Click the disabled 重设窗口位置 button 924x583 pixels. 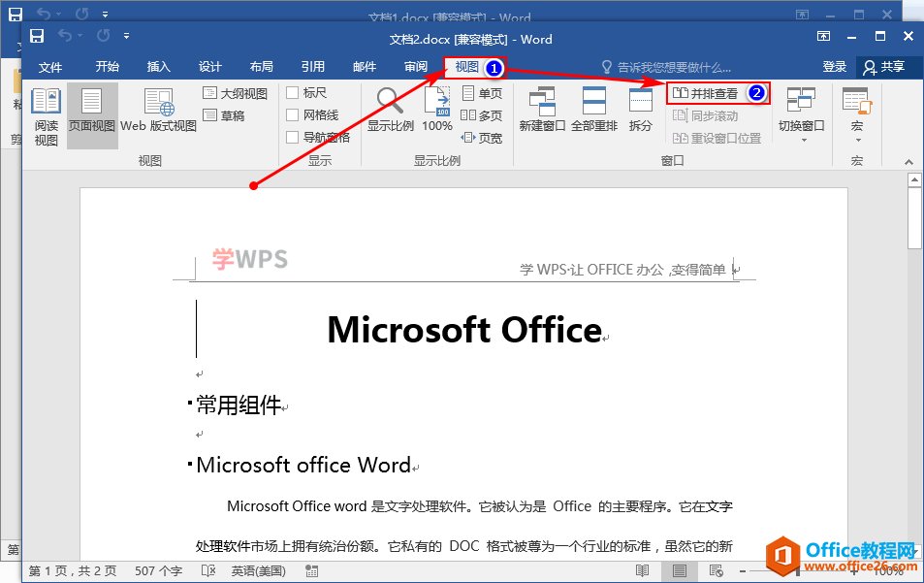point(717,138)
